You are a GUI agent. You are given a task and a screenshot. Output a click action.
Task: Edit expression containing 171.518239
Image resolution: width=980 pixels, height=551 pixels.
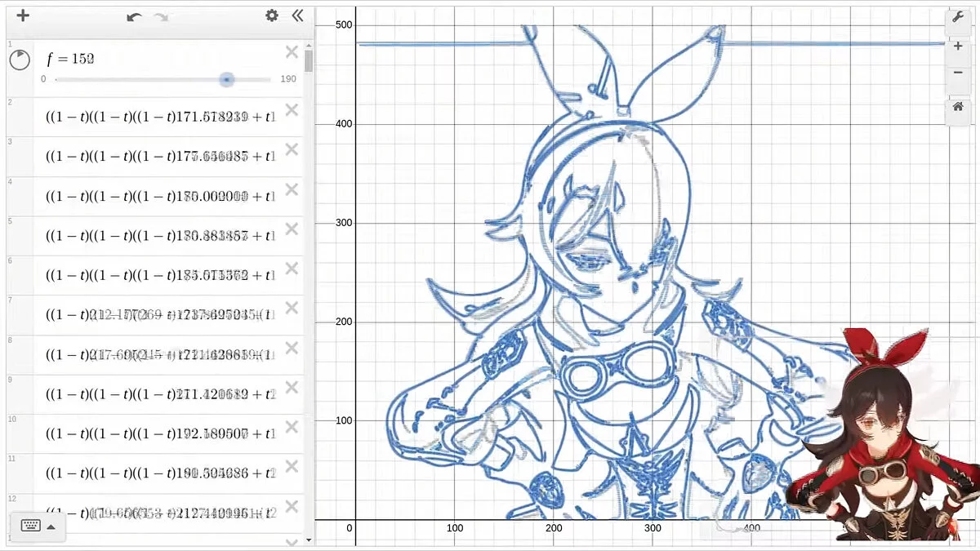(161, 118)
